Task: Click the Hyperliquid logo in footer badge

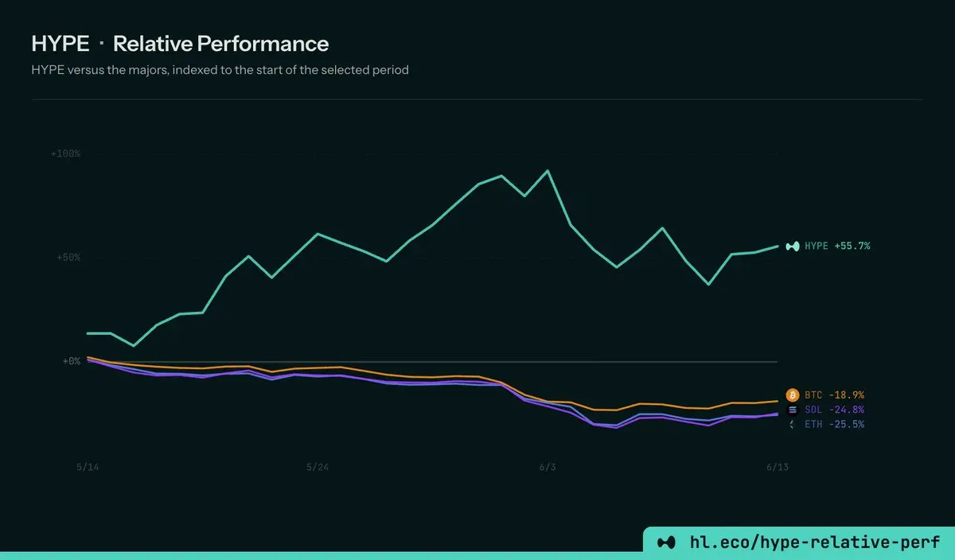Action: (666, 542)
